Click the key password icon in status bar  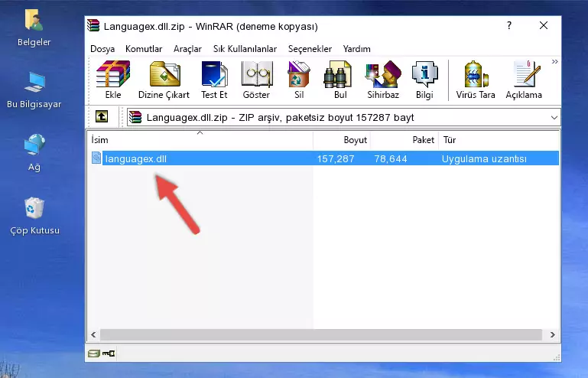pos(109,354)
